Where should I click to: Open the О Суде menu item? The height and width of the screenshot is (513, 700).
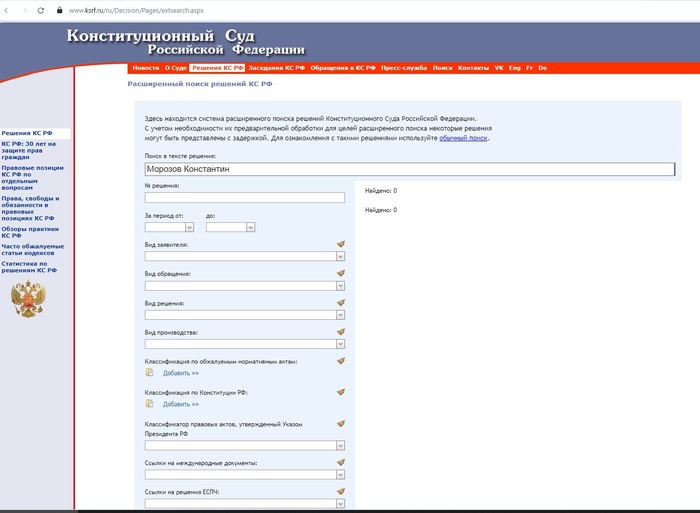[175, 68]
